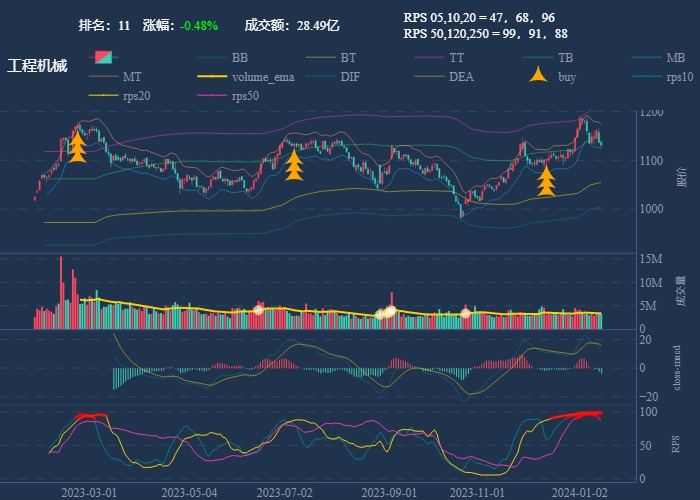Toggle the TB legend entry

548,58
